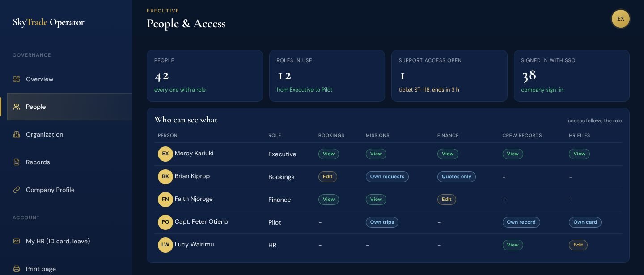Click the Signed in with SSO card
The height and width of the screenshot is (275, 644).
click(x=572, y=76)
